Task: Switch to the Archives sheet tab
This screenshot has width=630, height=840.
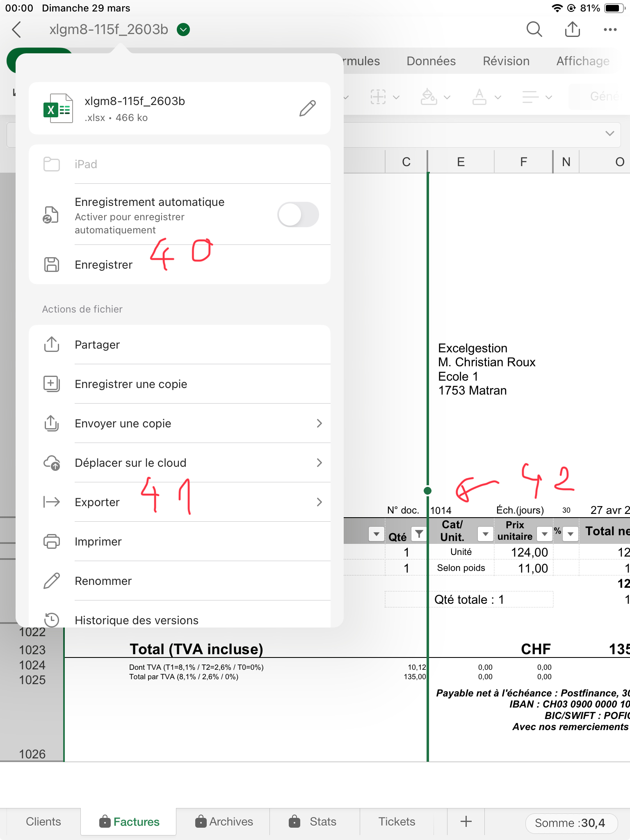Action: pos(224,822)
